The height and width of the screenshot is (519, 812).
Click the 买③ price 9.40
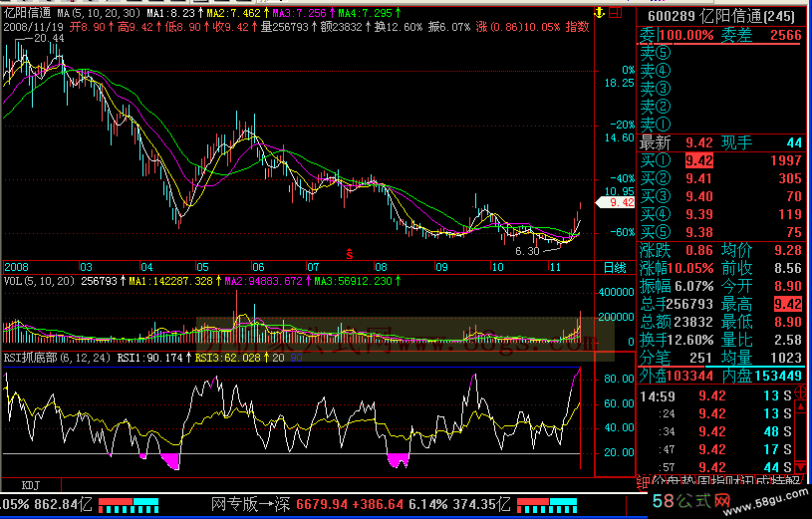[699, 197]
